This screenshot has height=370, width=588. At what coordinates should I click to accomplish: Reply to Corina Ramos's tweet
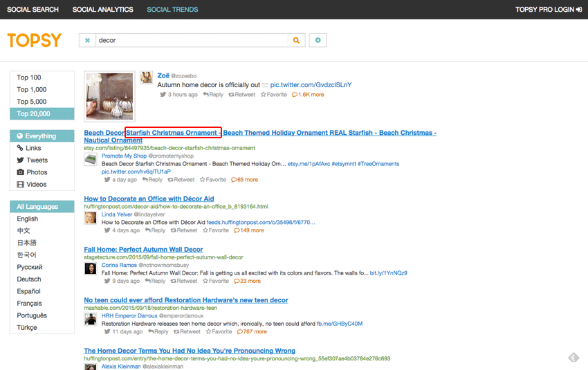[x=155, y=281]
